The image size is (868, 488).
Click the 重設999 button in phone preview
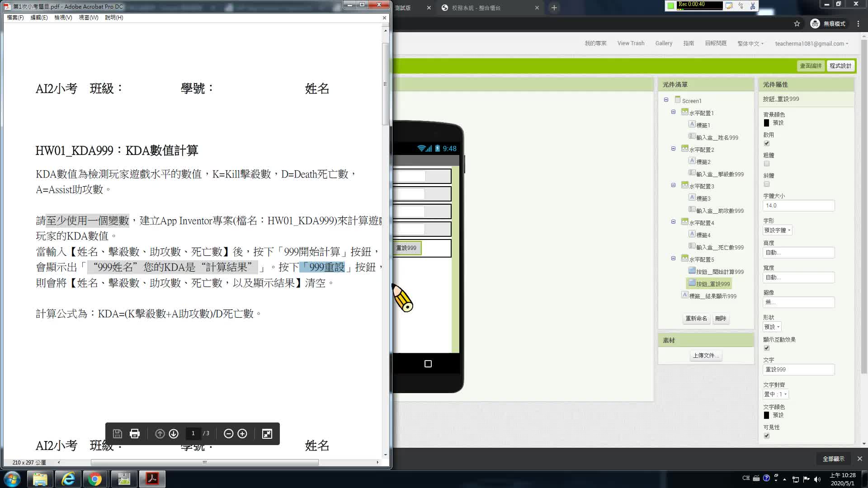(x=406, y=248)
